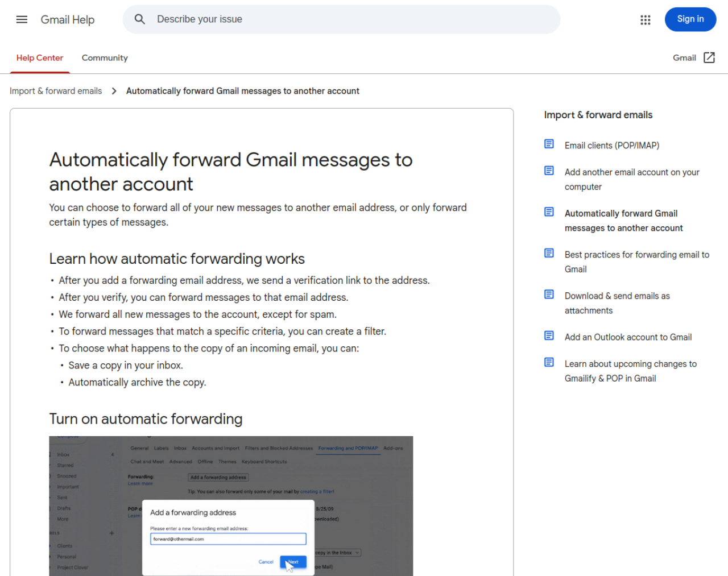Go to Import & forward emails breadcrumb
The height and width of the screenshot is (576, 728).
[56, 91]
